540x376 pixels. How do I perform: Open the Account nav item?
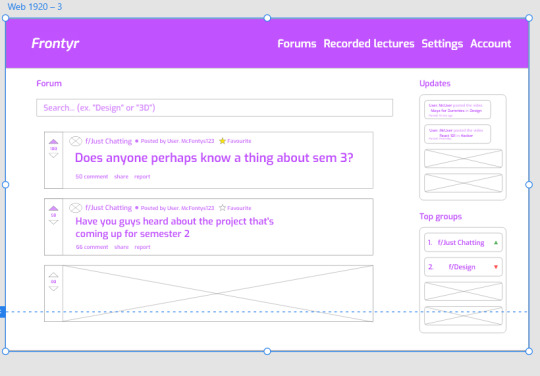tap(491, 44)
